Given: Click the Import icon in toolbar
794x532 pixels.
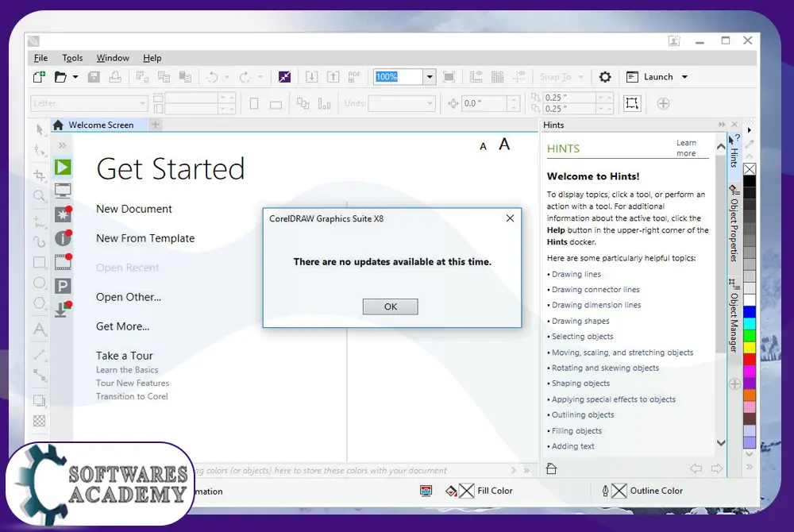Looking at the screenshot, I should coord(312,77).
